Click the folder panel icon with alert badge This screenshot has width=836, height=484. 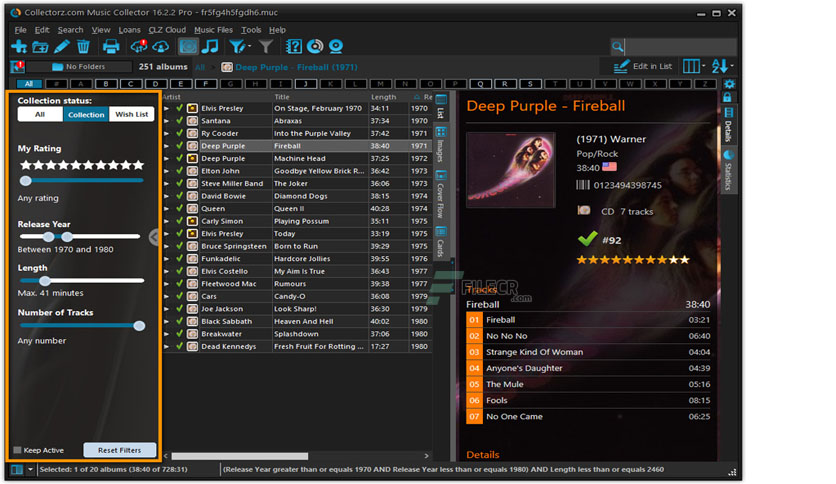(18, 67)
